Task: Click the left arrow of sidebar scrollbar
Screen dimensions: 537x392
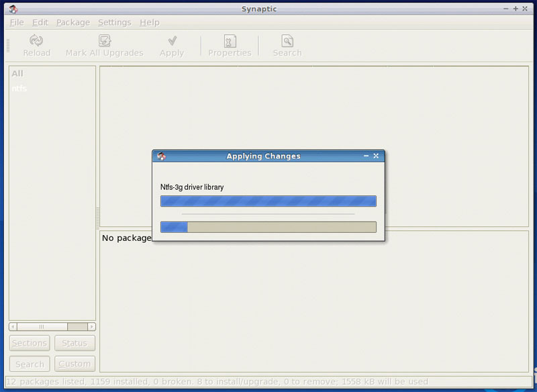Action: click(x=13, y=327)
